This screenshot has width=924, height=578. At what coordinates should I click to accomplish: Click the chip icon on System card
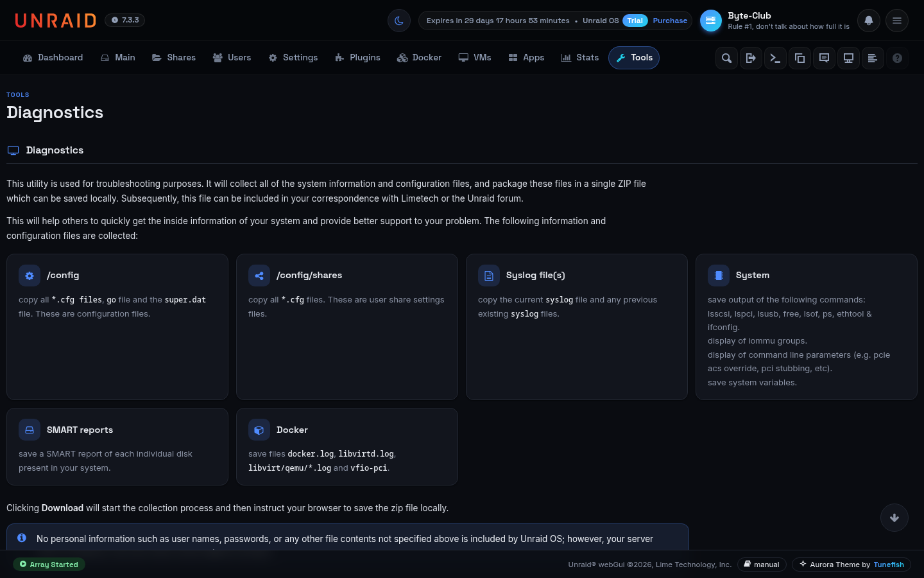pyautogui.click(x=719, y=276)
